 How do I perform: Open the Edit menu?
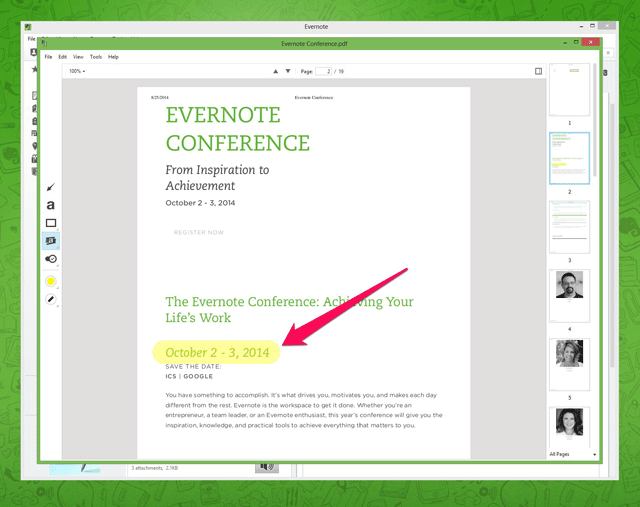tap(62, 57)
